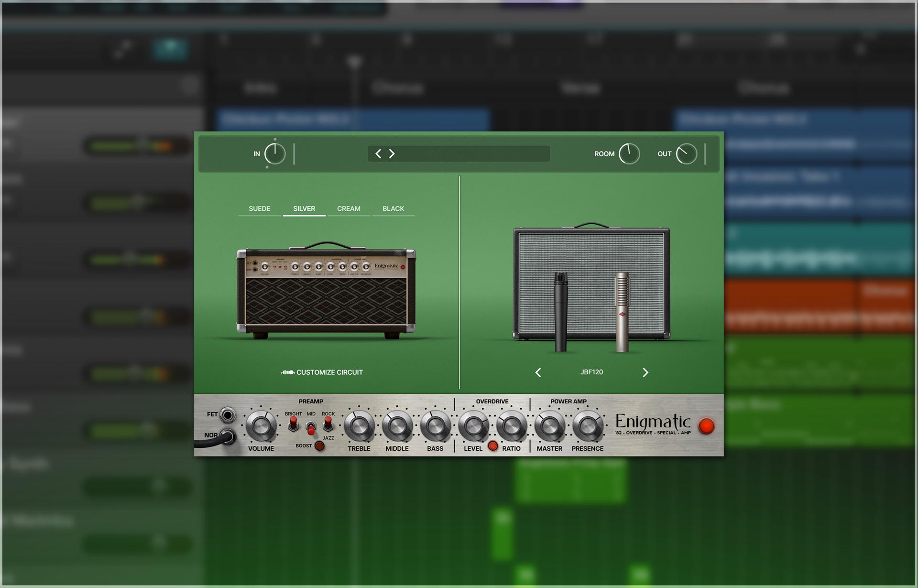Click the amp head image
The width and height of the screenshot is (918, 588).
tap(326, 291)
